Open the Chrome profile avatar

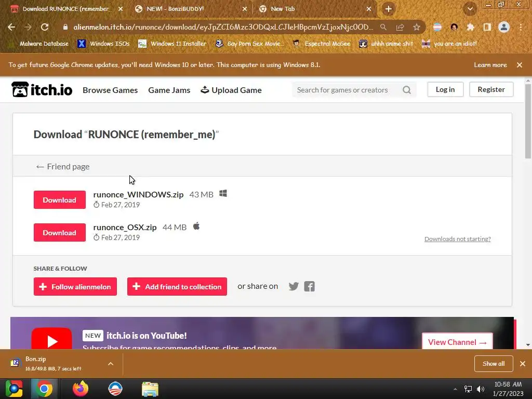click(504, 27)
